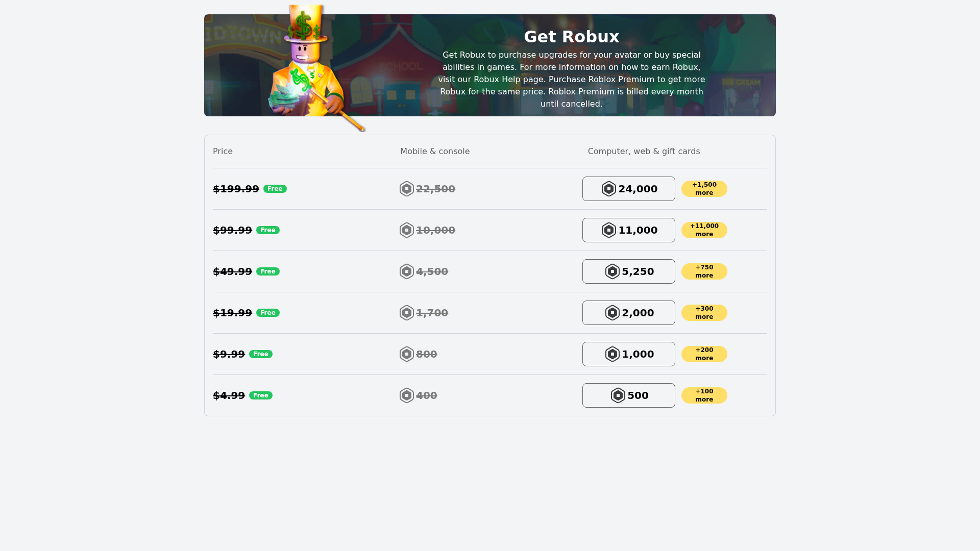This screenshot has width=980, height=551.
Task: Click the Robux icon next to 800
Action: [x=406, y=354]
